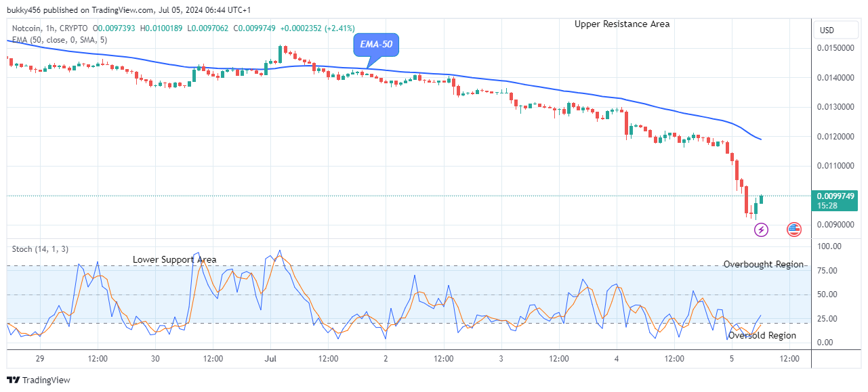This screenshot has width=868, height=392.
Task: Click the date label 4 on time axis
Action: coord(617,358)
